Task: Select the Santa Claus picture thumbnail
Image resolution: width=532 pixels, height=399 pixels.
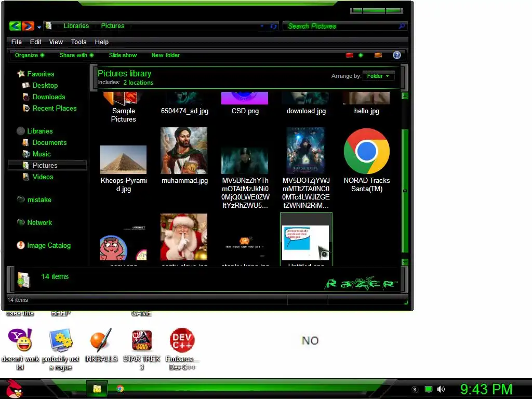Action: pyautogui.click(x=184, y=237)
